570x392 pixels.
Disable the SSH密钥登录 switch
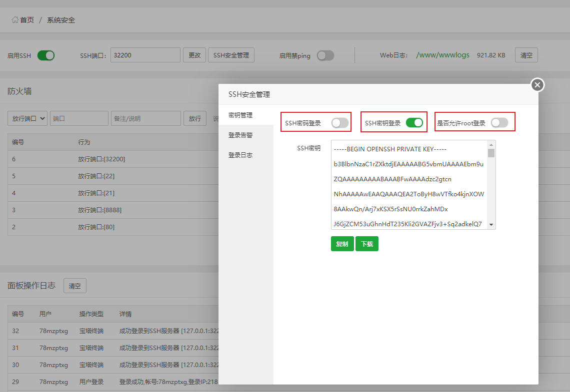pos(414,123)
